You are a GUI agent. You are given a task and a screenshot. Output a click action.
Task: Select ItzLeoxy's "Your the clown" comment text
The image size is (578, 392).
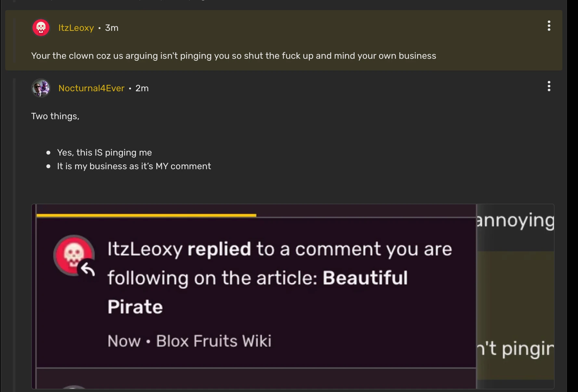point(233,56)
